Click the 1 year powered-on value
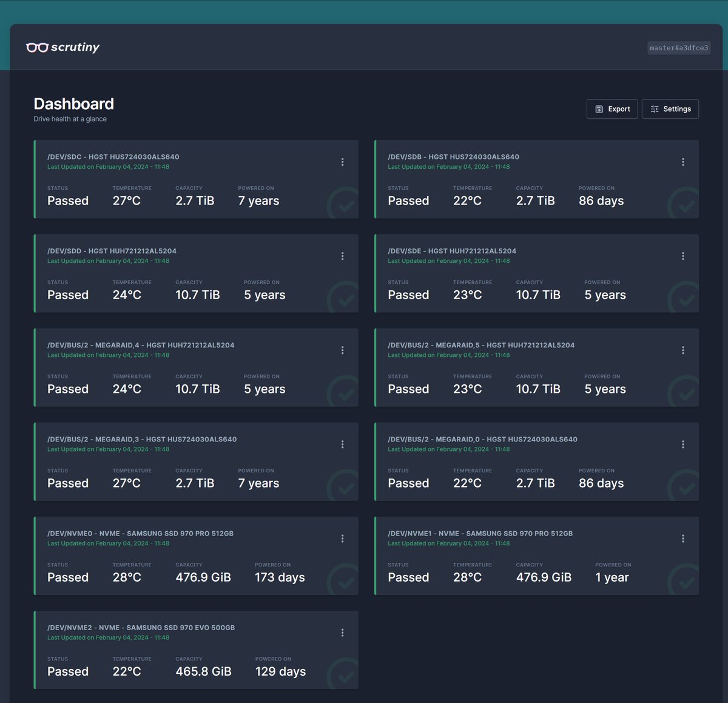 coord(612,577)
